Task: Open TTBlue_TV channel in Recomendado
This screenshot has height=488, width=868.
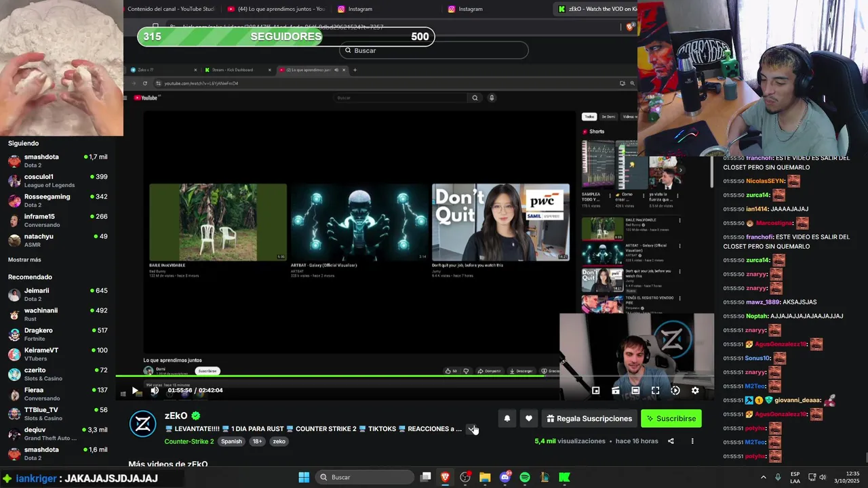Action: (x=58, y=413)
